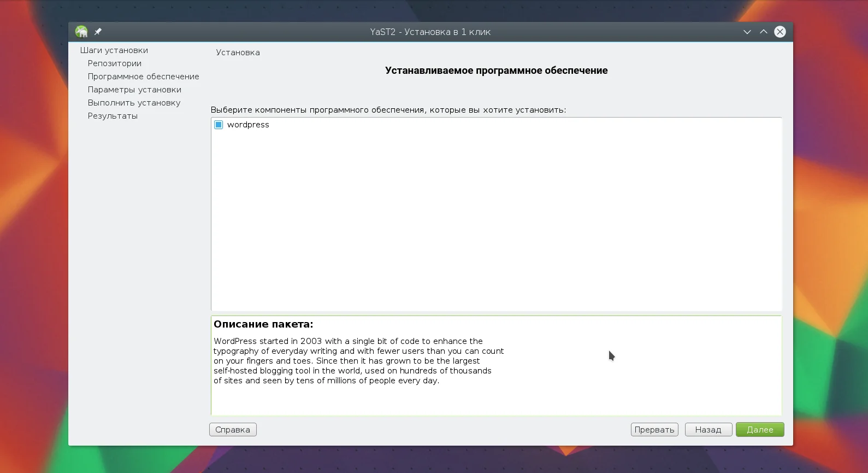This screenshot has width=868, height=473.
Task: Open the Справка help button
Action: click(x=233, y=430)
